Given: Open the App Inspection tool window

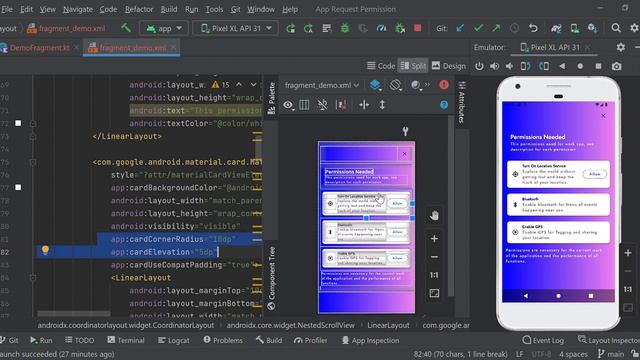Looking at the screenshot, I should click(370, 340).
